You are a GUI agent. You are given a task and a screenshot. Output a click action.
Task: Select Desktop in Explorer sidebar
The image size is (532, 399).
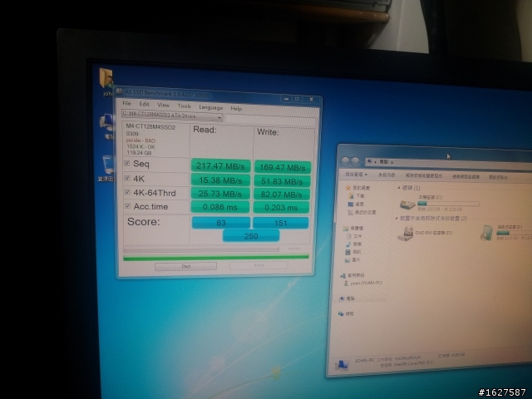point(356,204)
